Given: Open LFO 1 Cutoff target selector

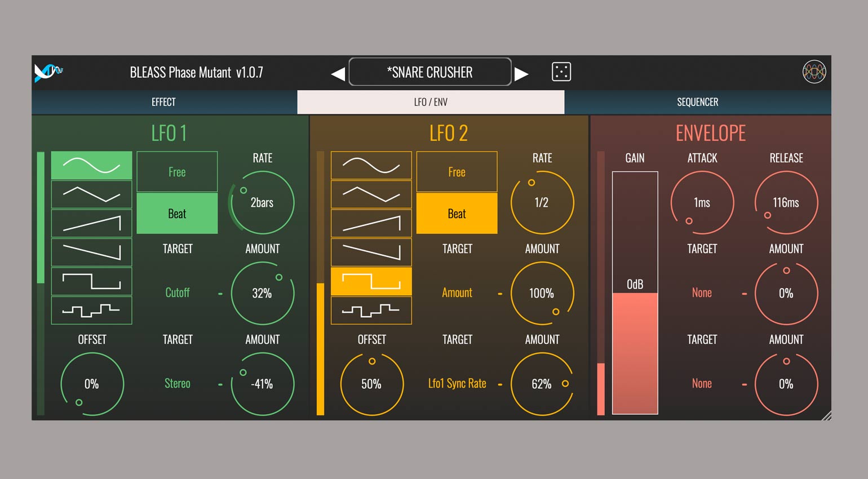Looking at the screenshot, I should tap(177, 292).
